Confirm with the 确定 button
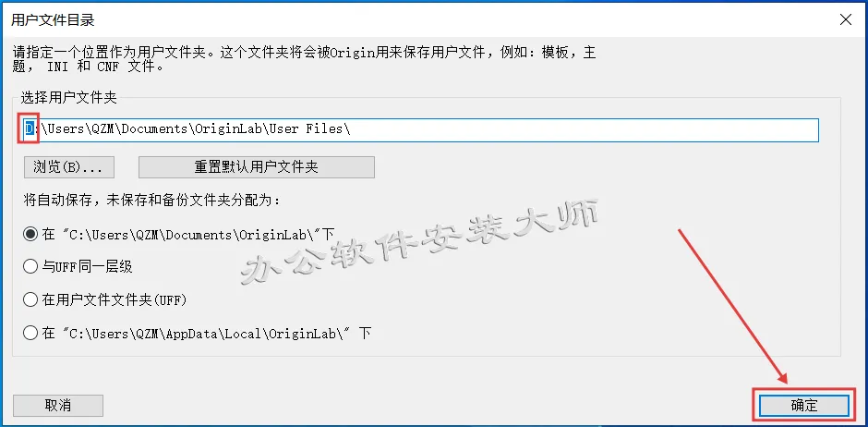 803,406
